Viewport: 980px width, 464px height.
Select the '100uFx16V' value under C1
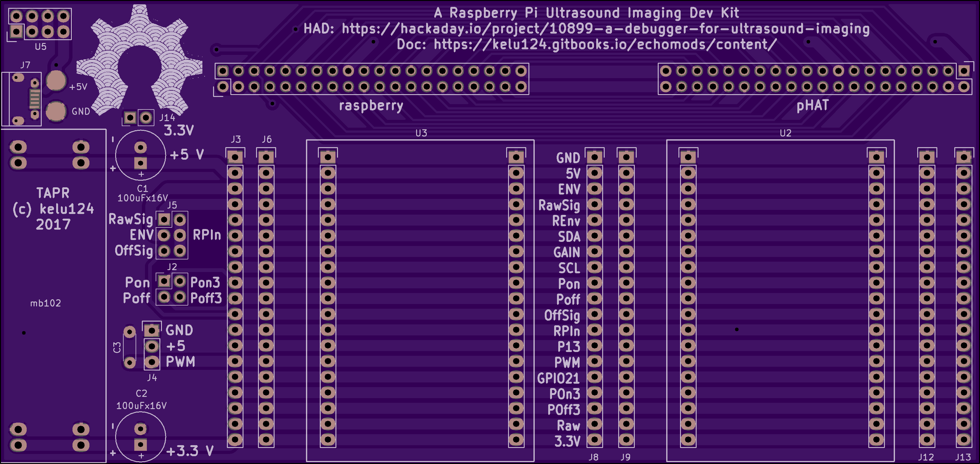point(142,198)
